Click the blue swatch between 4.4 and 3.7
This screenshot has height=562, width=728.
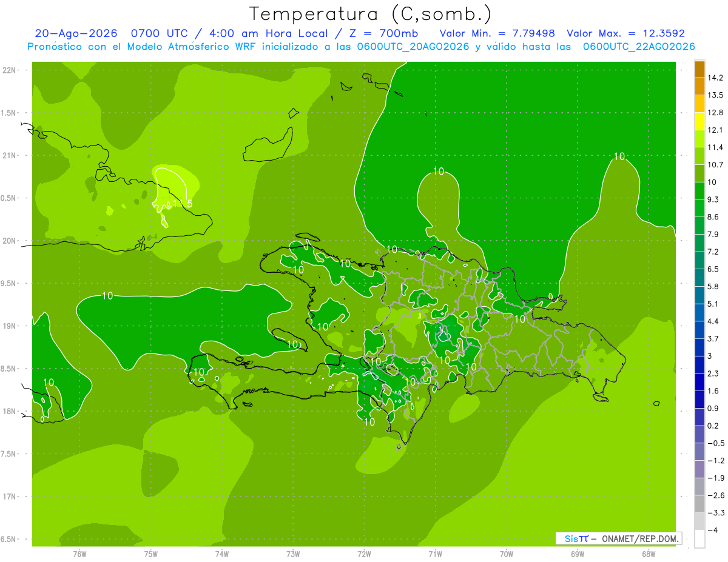699,330
